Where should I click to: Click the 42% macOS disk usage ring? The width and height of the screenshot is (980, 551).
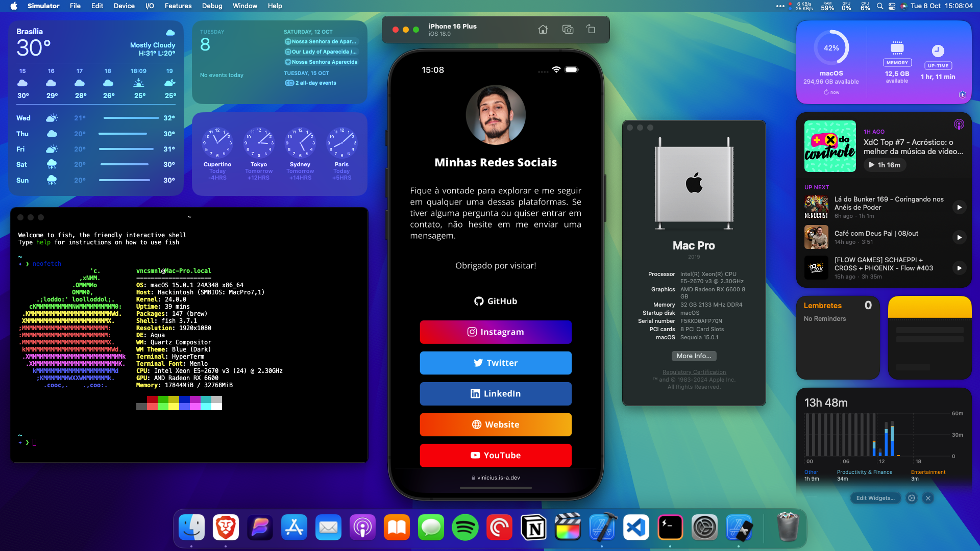point(831,48)
